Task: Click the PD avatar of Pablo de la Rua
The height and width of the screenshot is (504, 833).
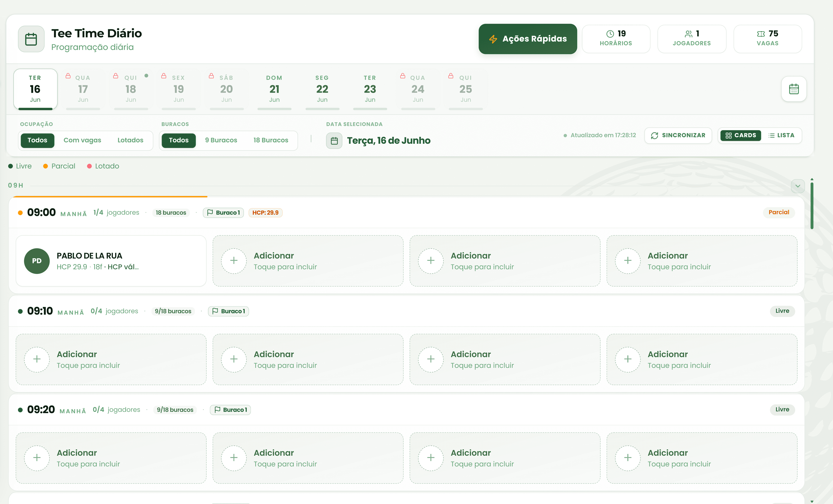Action: point(37,261)
